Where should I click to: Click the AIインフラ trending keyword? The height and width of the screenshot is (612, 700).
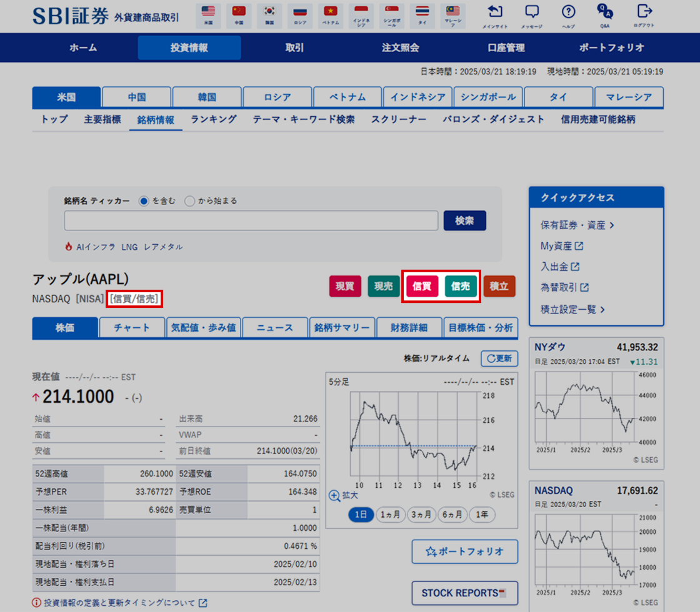pos(96,247)
